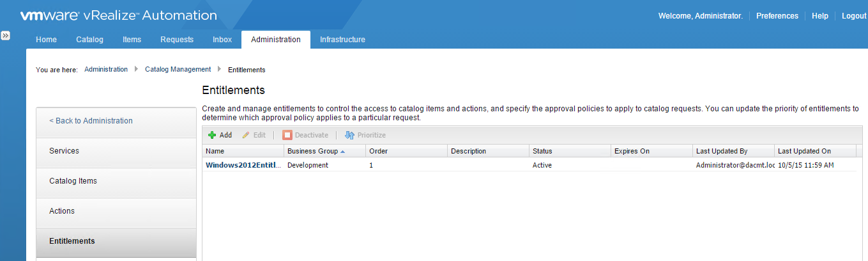Open Services in the sidebar

coord(116,151)
